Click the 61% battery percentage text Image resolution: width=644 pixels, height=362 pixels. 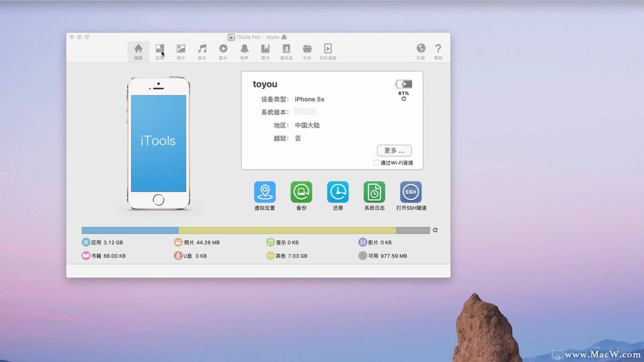(x=404, y=93)
